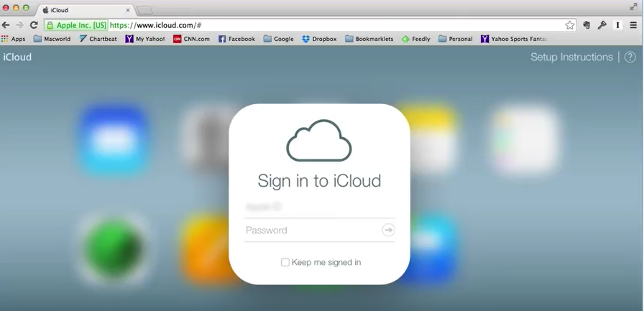Open the Yahoo Sports Fantasy bookmark
The height and width of the screenshot is (311, 644).
(x=514, y=39)
